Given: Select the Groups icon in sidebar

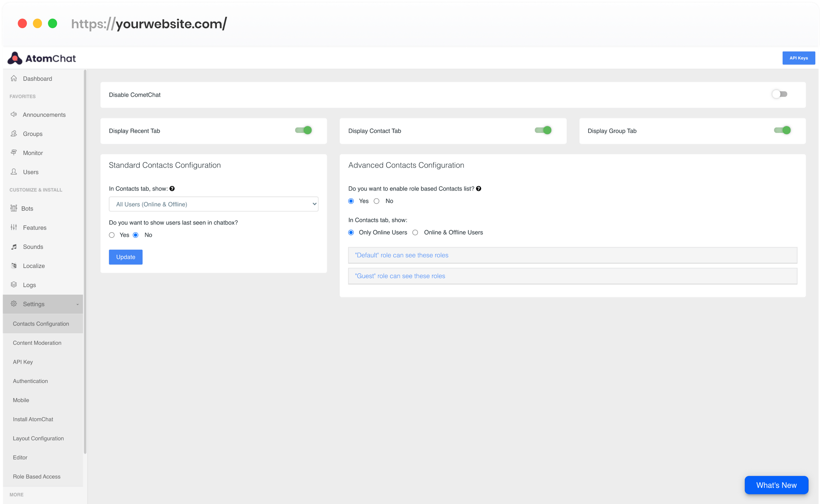Looking at the screenshot, I should [14, 134].
